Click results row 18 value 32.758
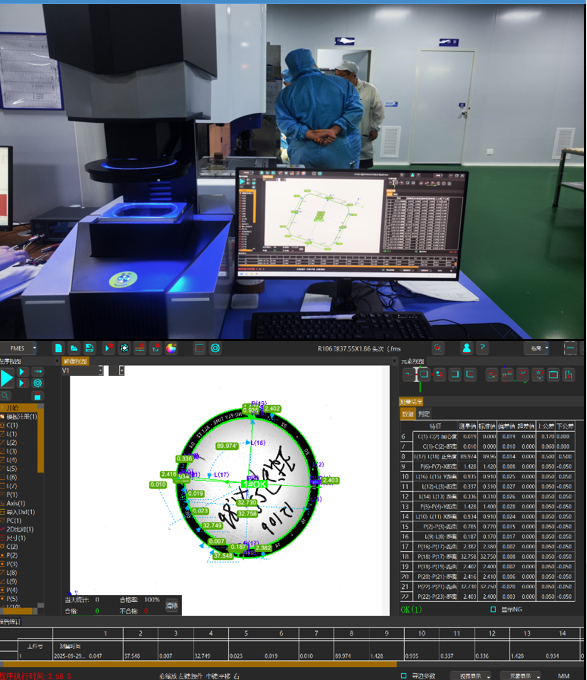The height and width of the screenshot is (680, 587). 469,556
